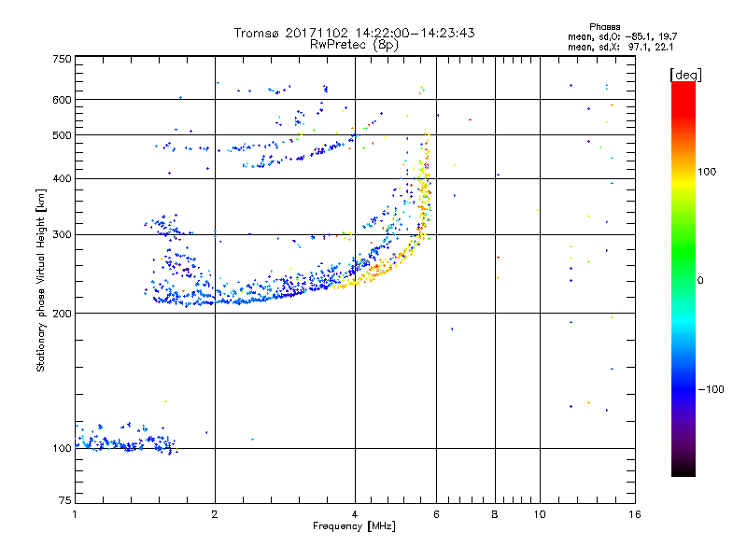Click the y-axis tick label '750'
The image size is (747, 560).
[x=62, y=59]
